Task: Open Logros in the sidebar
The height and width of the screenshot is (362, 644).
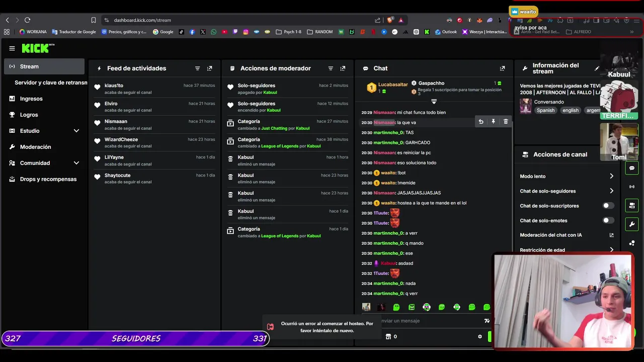Action: pyautogui.click(x=44, y=115)
